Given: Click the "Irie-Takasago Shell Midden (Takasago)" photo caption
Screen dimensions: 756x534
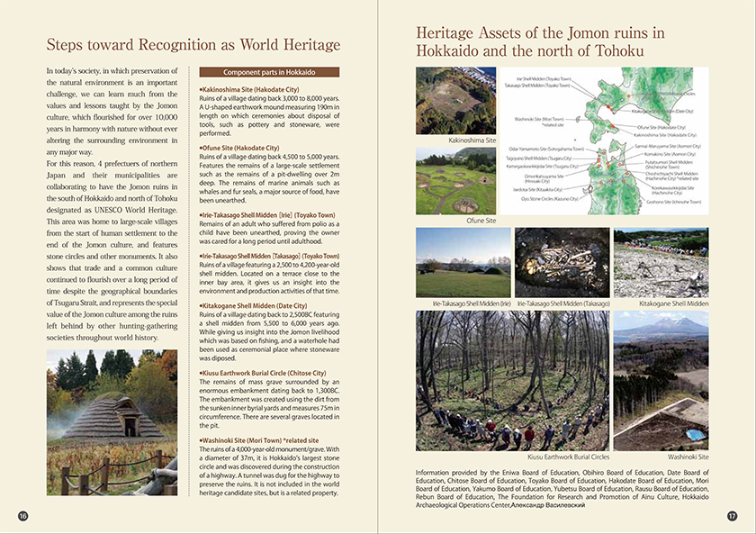Looking at the screenshot, I should pos(563,303).
